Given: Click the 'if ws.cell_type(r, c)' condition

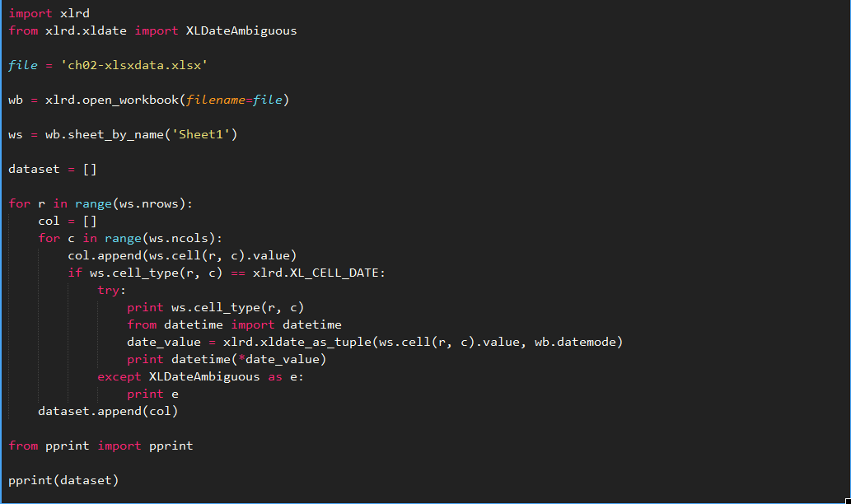Looking at the screenshot, I should tap(146, 273).
